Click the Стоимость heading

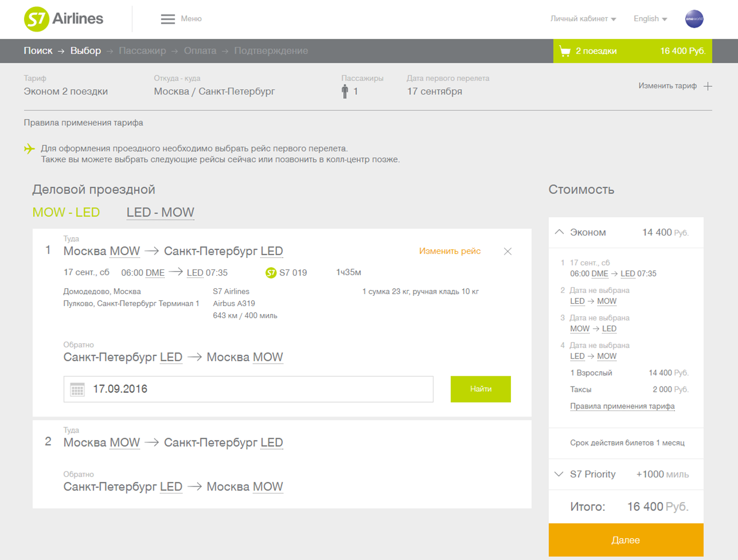(581, 190)
